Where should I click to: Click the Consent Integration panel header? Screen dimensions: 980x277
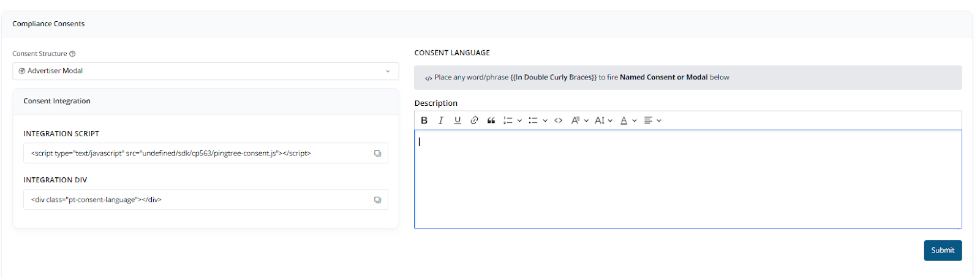206,102
